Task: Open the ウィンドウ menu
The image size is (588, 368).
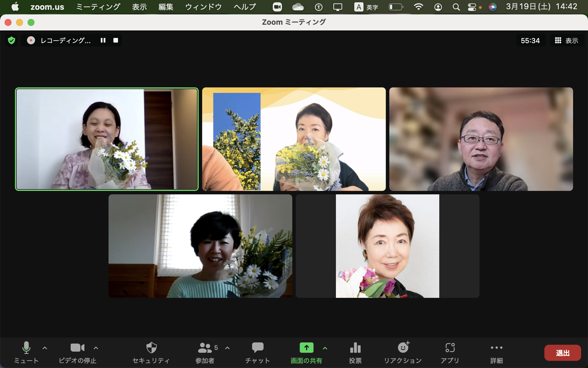Action: pyautogui.click(x=204, y=7)
